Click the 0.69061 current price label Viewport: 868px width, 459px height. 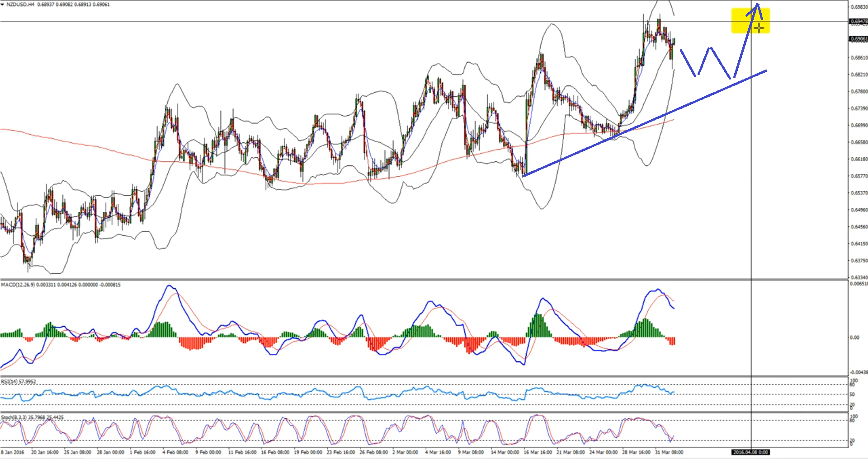[859, 39]
